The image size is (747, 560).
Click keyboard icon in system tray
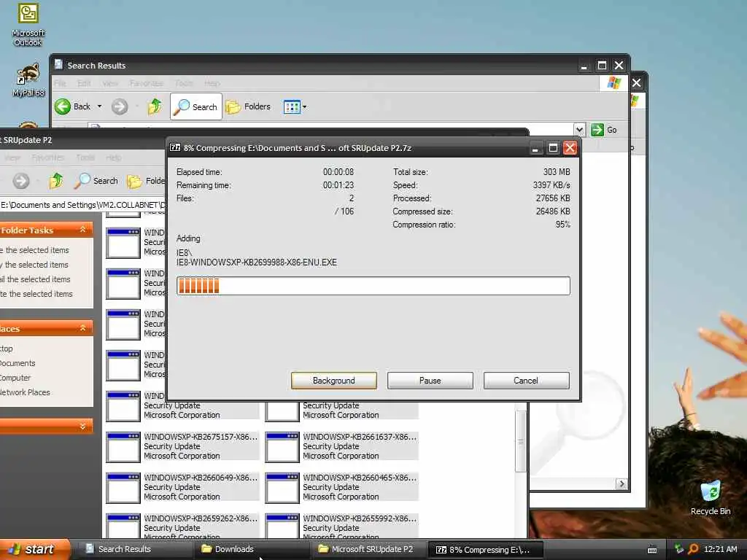(652, 550)
